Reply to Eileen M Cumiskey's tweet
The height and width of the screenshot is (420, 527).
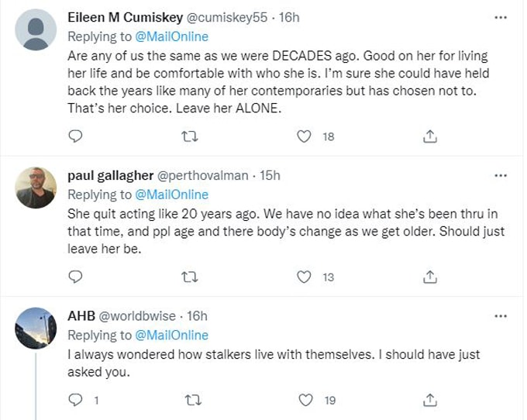click(x=75, y=136)
